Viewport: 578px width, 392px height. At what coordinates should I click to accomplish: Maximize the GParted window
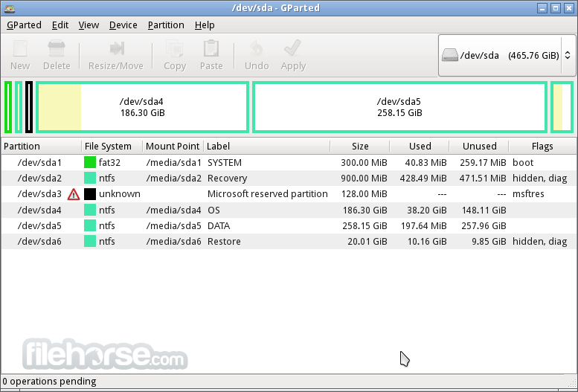click(x=556, y=8)
